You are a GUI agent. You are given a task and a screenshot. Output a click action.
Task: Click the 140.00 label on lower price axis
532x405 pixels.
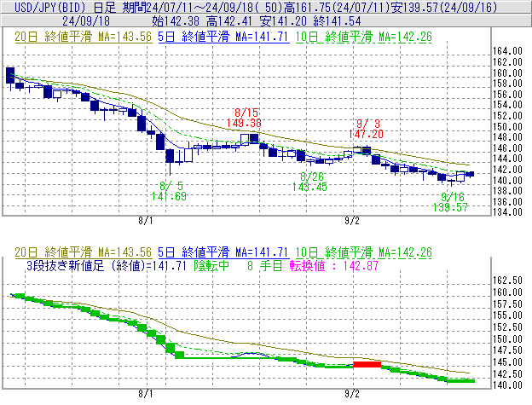point(507,385)
